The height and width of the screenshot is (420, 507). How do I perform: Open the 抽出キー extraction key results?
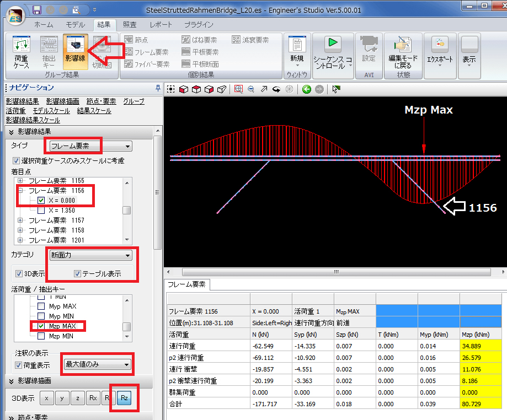(x=49, y=52)
